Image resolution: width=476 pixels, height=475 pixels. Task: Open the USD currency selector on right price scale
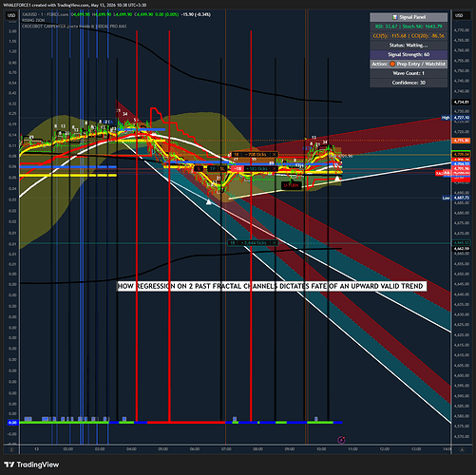tap(459, 15)
